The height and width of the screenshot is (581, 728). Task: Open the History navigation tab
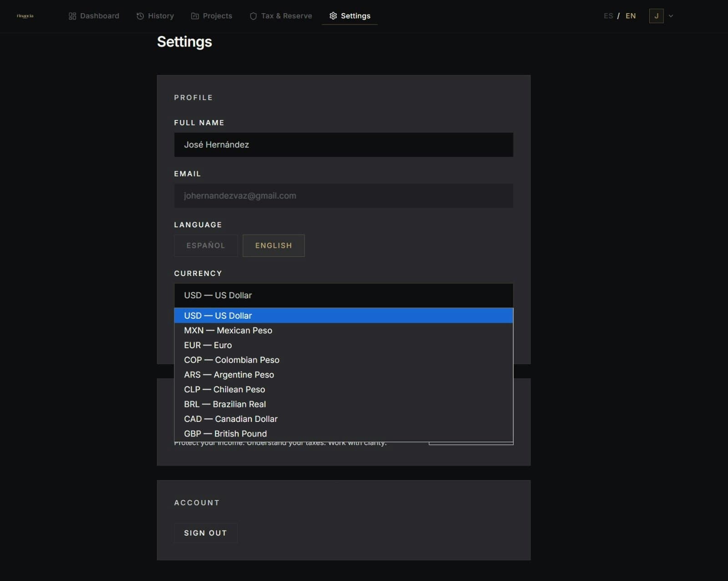pos(161,16)
